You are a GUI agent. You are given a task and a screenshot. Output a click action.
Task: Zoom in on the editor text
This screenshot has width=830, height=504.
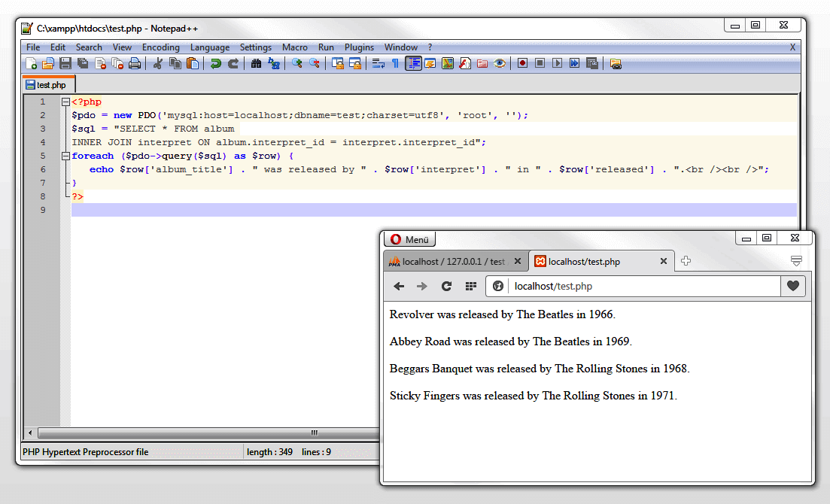tap(297, 63)
